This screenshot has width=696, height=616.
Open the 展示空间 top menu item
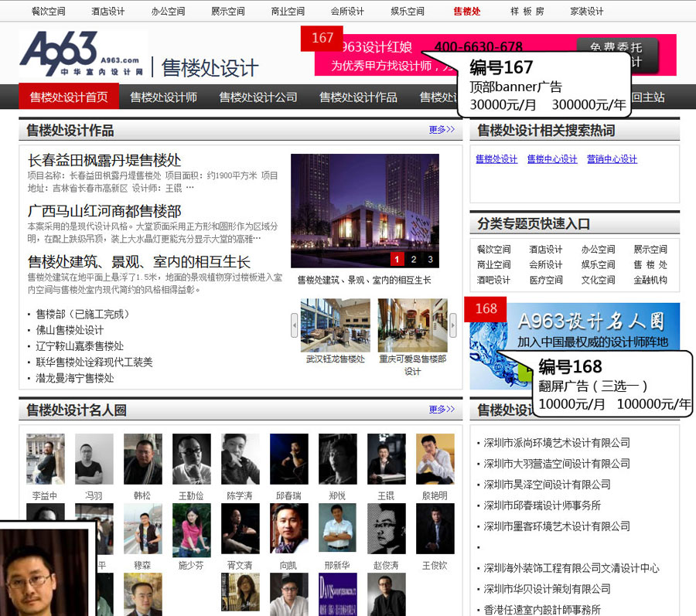coord(227,11)
